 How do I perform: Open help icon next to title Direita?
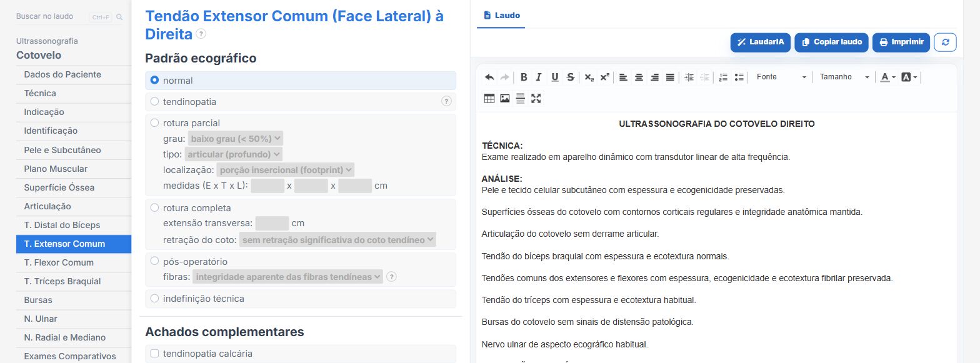coord(201,34)
